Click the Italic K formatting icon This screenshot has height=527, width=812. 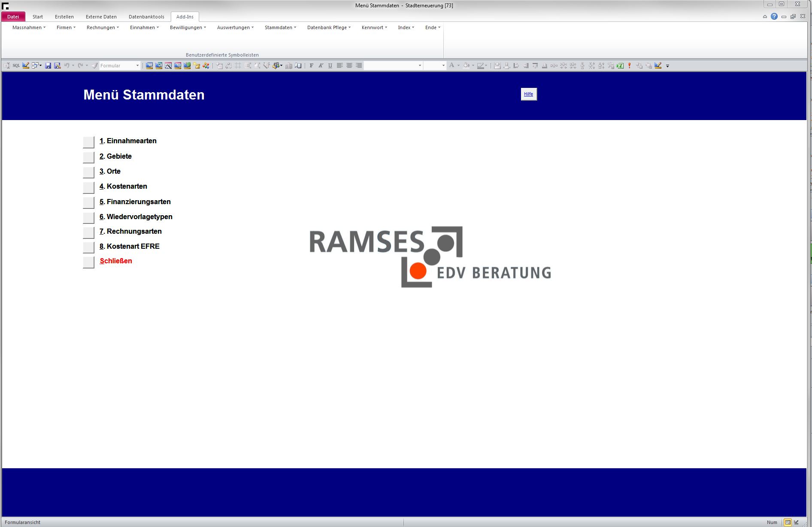321,66
